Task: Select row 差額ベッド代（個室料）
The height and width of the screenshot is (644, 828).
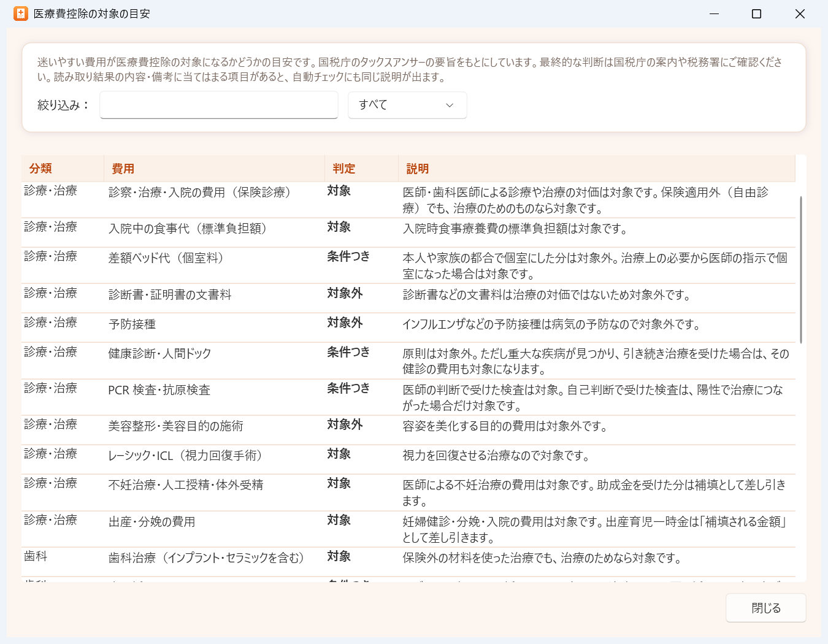Action: [x=408, y=266]
